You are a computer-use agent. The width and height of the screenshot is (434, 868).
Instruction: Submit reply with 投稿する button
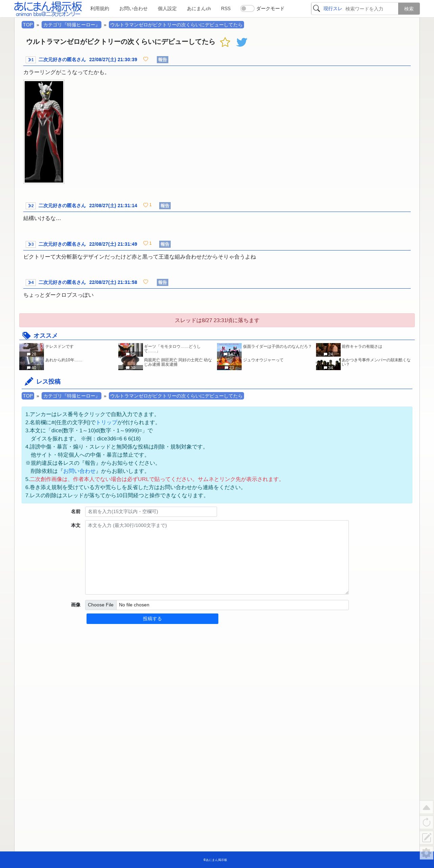point(152,619)
